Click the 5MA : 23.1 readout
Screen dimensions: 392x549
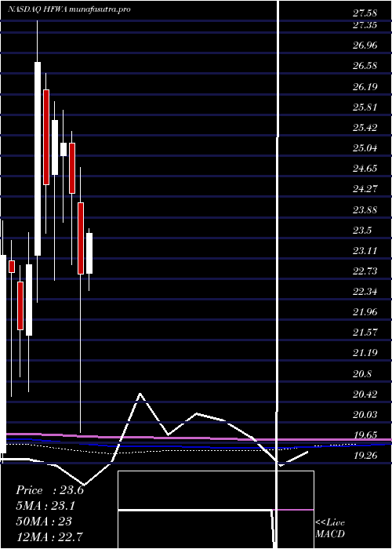click(x=45, y=506)
